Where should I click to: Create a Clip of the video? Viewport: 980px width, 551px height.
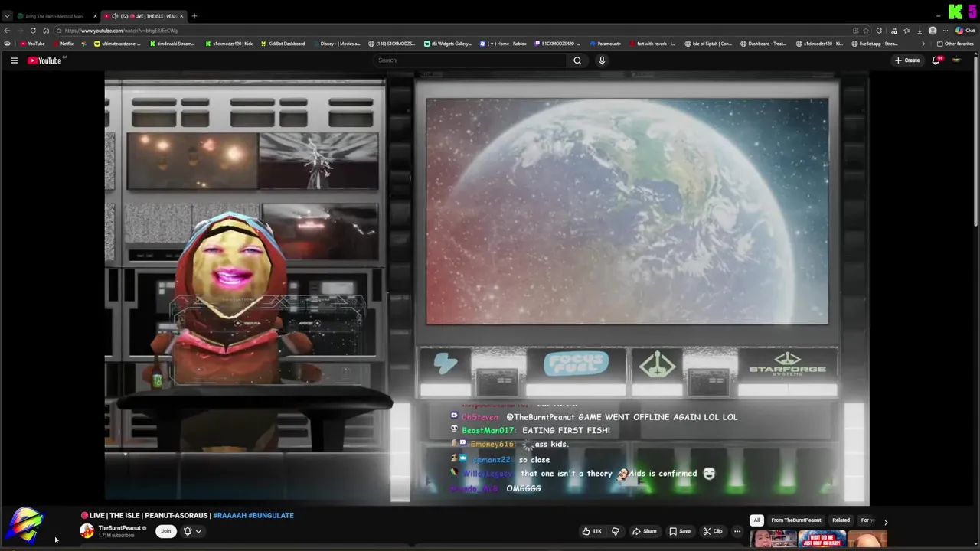[x=712, y=531]
